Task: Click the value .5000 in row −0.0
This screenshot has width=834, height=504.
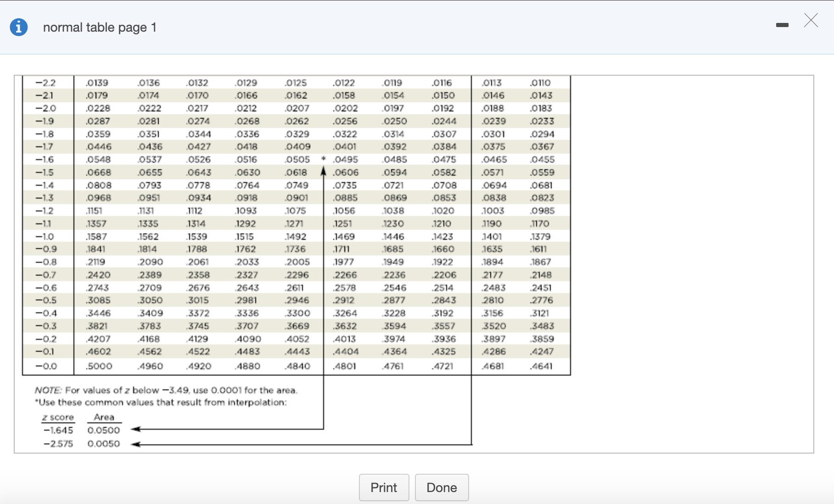Action: 99,366
